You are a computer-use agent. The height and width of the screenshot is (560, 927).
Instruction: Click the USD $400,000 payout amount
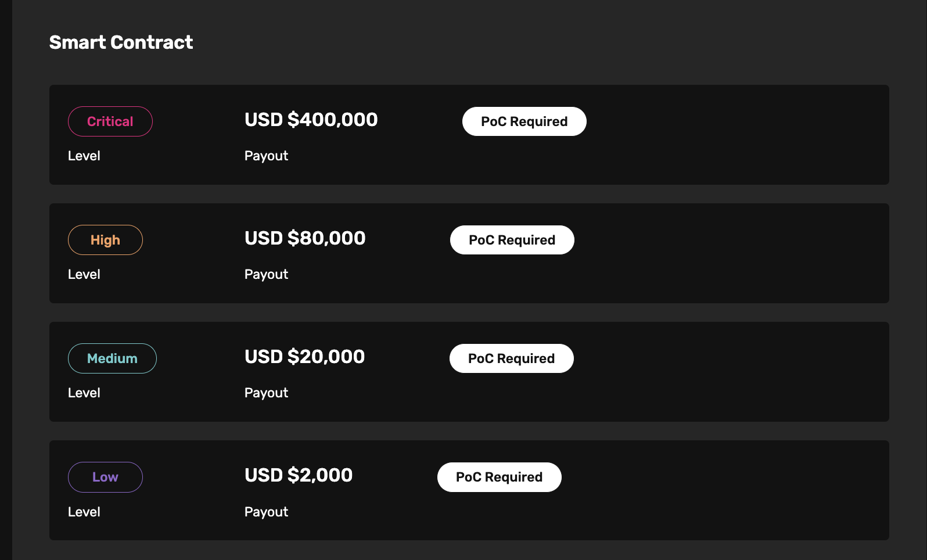coord(311,120)
